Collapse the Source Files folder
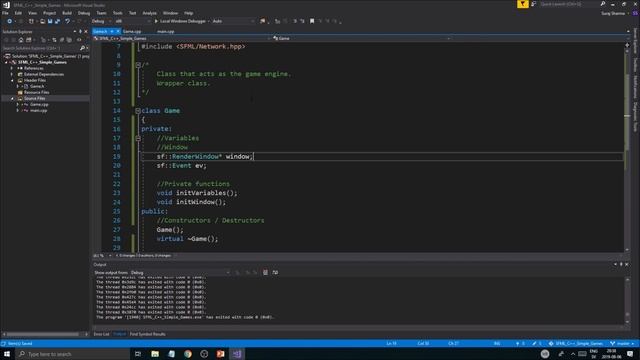The image size is (640, 360). pyautogui.click(x=12, y=98)
